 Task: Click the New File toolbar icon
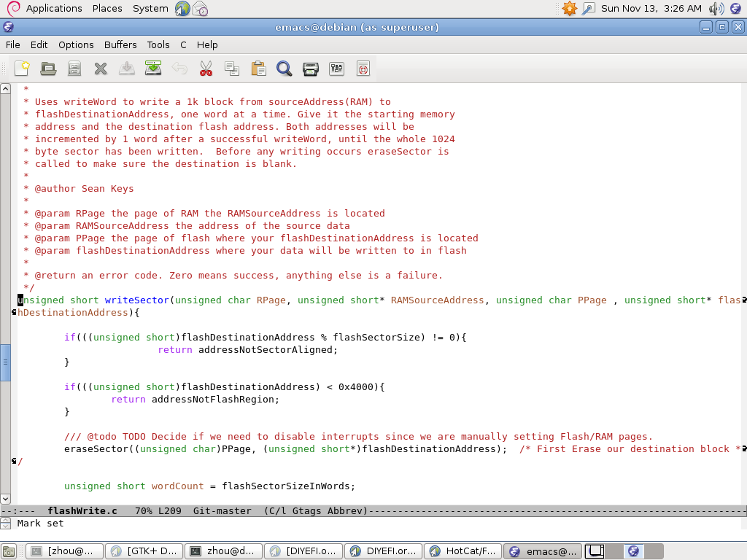[22, 69]
